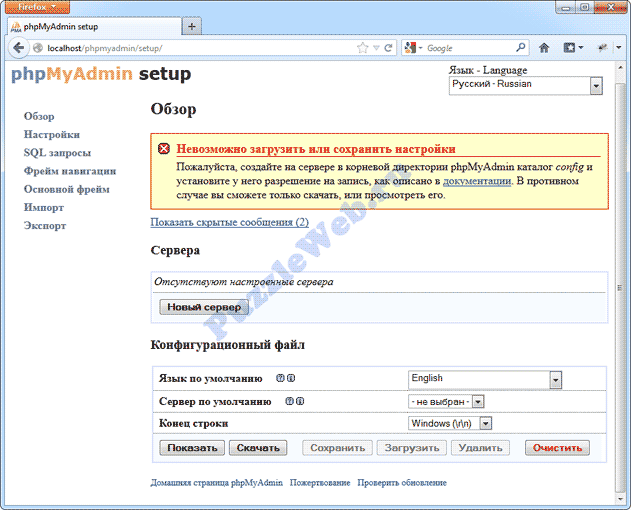This screenshot has height=510, width=631.
Task: Open a new browser tab
Action: click(192, 27)
